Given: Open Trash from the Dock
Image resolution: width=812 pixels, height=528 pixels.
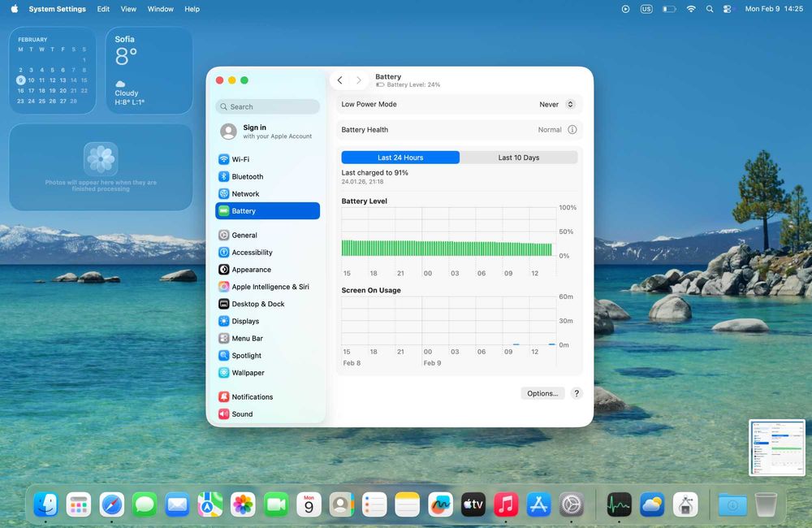Looking at the screenshot, I should point(766,504).
